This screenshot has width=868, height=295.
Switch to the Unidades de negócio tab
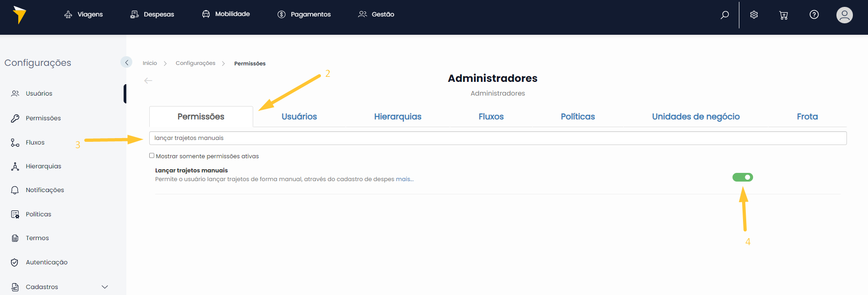coord(695,117)
